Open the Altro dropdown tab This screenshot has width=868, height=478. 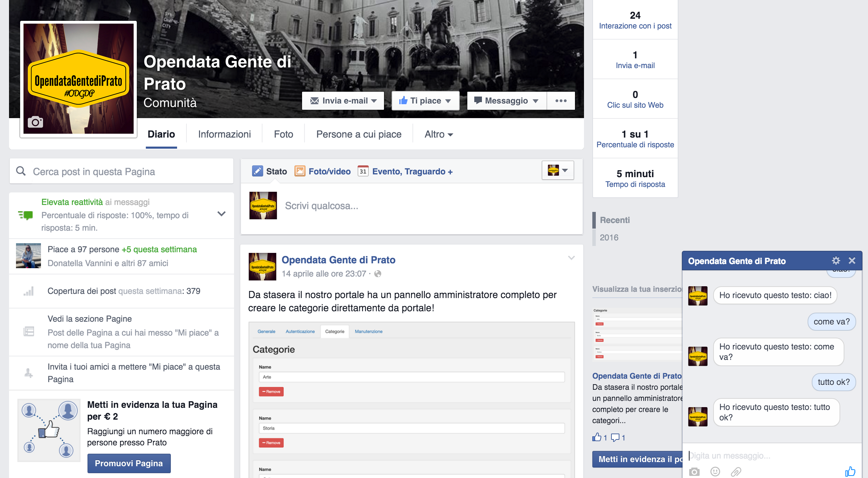(x=439, y=134)
